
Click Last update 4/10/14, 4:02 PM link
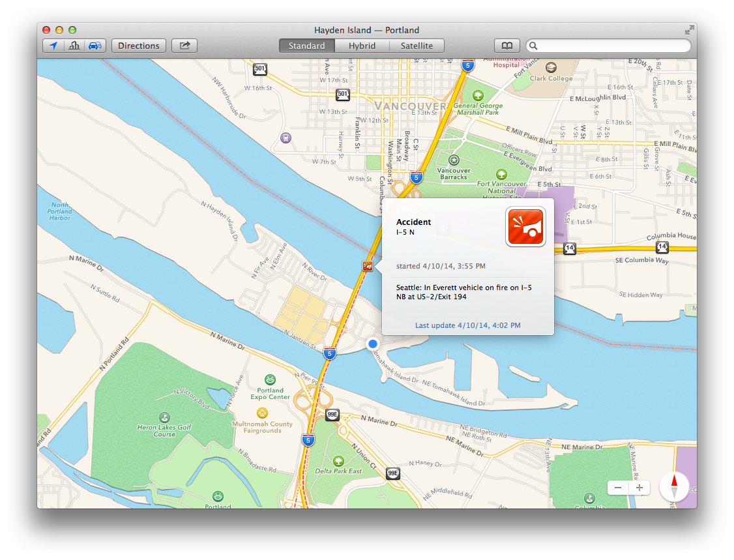click(x=467, y=325)
